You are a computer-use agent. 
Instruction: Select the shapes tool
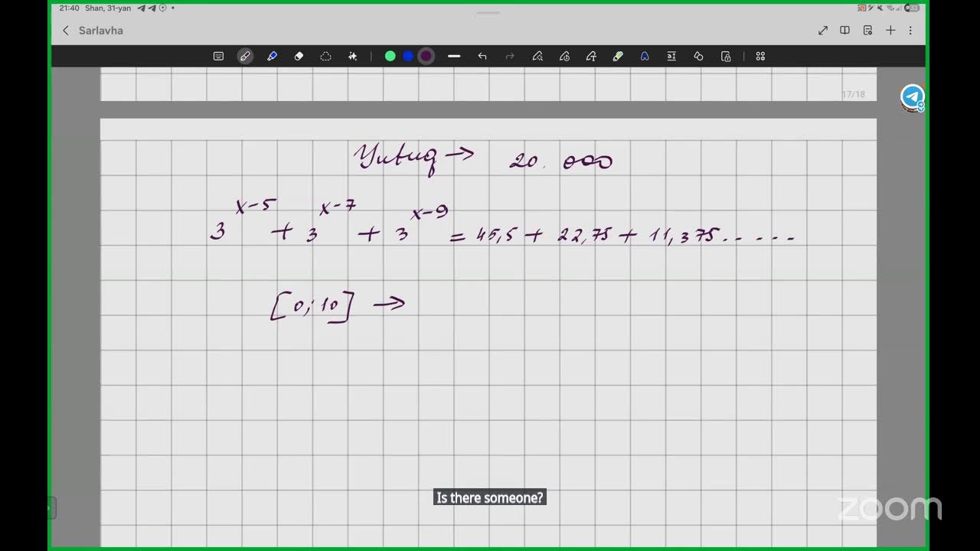click(698, 56)
